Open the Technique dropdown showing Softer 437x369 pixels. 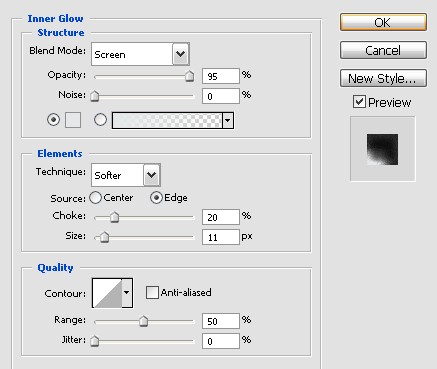pos(126,175)
